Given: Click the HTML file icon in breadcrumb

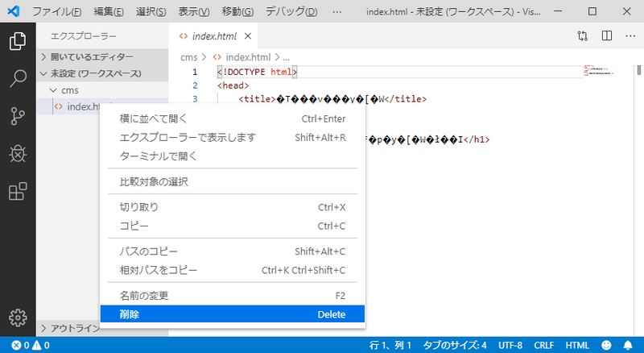Looking at the screenshot, I should click(x=217, y=57).
